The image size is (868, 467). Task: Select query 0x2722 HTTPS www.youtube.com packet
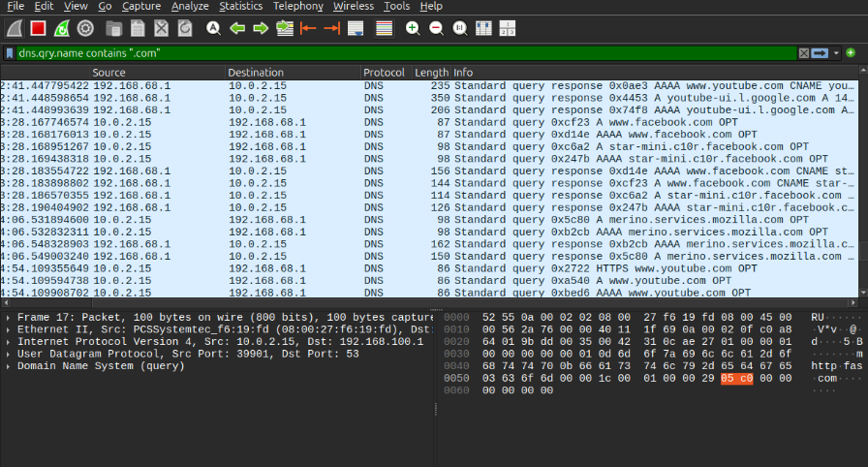(x=429, y=268)
